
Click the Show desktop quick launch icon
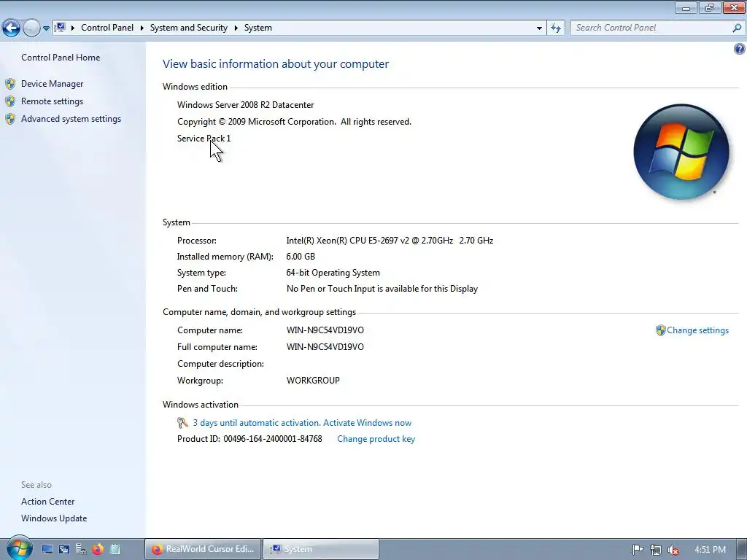[x=47, y=549]
